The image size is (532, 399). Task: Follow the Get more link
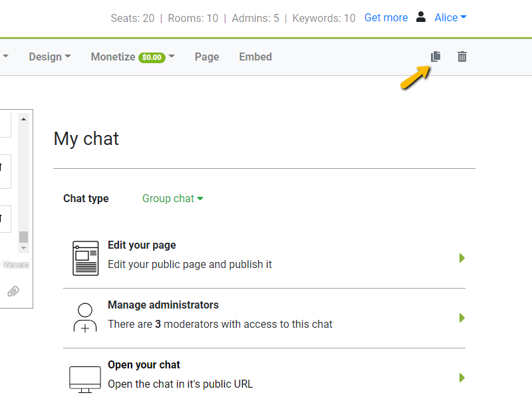[386, 18]
